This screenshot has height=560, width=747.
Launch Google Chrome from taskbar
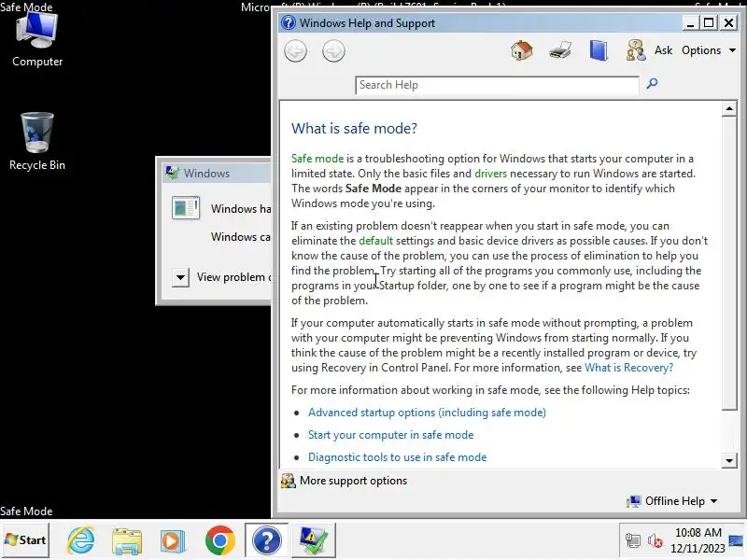coord(220,540)
